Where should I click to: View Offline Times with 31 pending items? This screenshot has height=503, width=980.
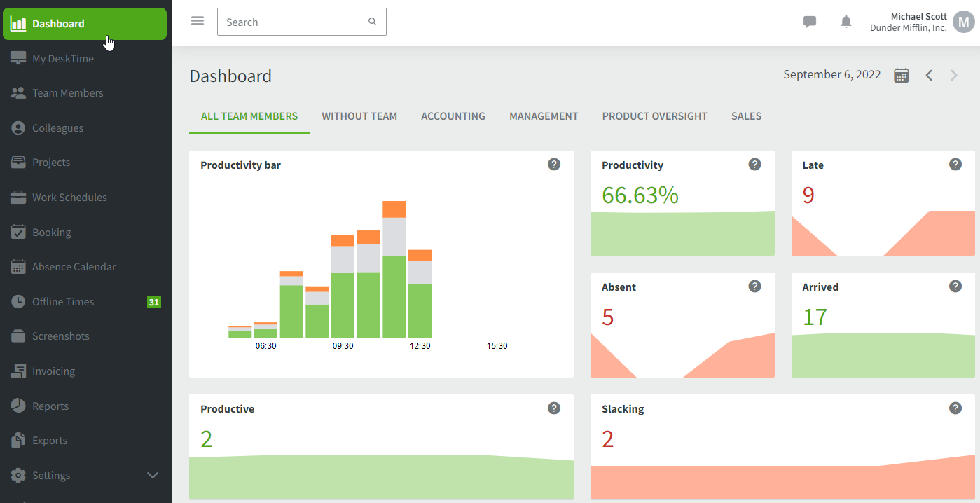tap(64, 301)
